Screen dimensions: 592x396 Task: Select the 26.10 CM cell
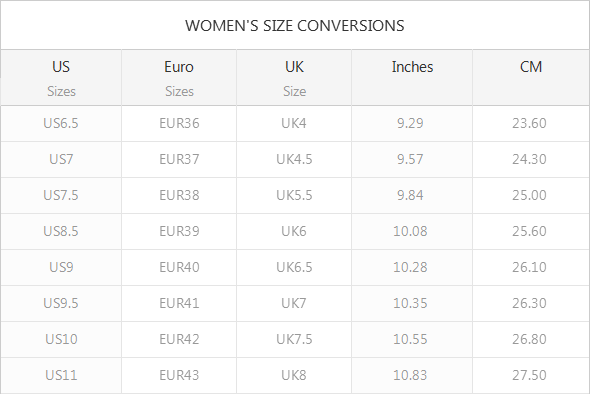pos(529,267)
